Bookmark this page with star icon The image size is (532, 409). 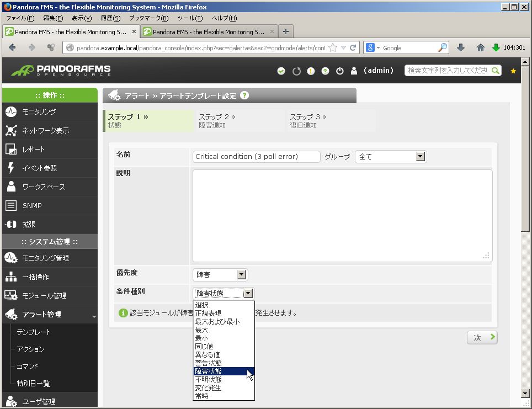pyautogui.click(x=333, y=47)
